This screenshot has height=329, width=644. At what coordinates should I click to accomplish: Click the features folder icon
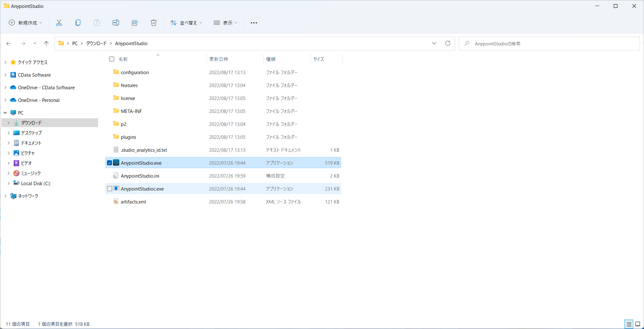pos(116,85)
